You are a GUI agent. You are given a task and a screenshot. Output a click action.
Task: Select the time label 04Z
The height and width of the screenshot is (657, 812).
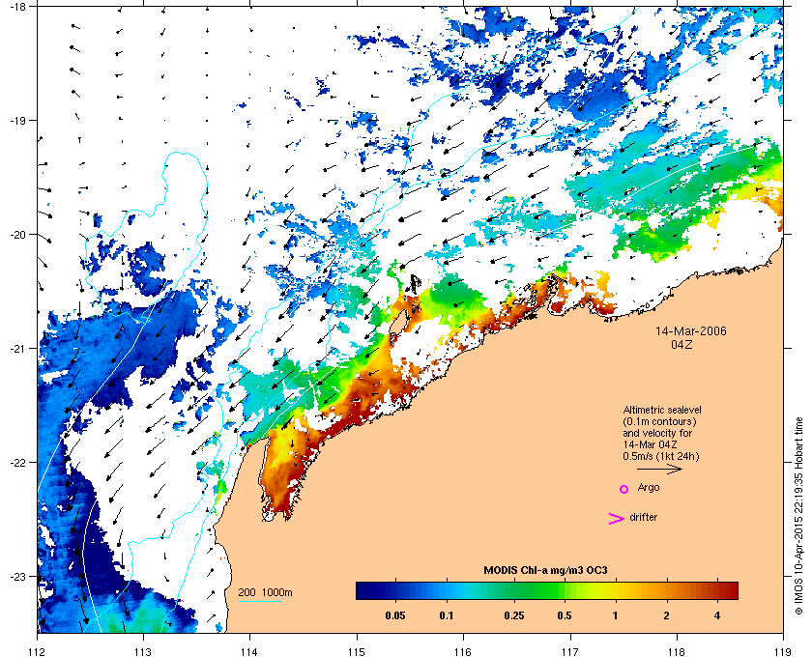click(x=681, y=345)
